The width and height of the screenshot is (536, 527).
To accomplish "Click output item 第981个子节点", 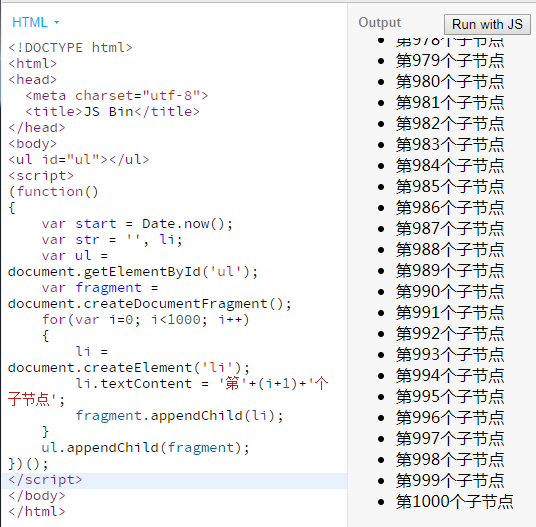I will [x=450, y=103].
